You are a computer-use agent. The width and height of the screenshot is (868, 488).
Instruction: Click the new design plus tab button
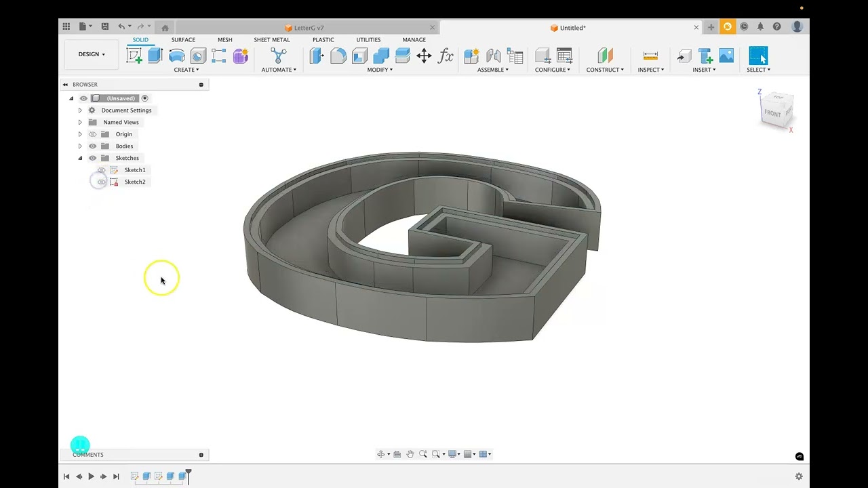click(x=711, y=27)
